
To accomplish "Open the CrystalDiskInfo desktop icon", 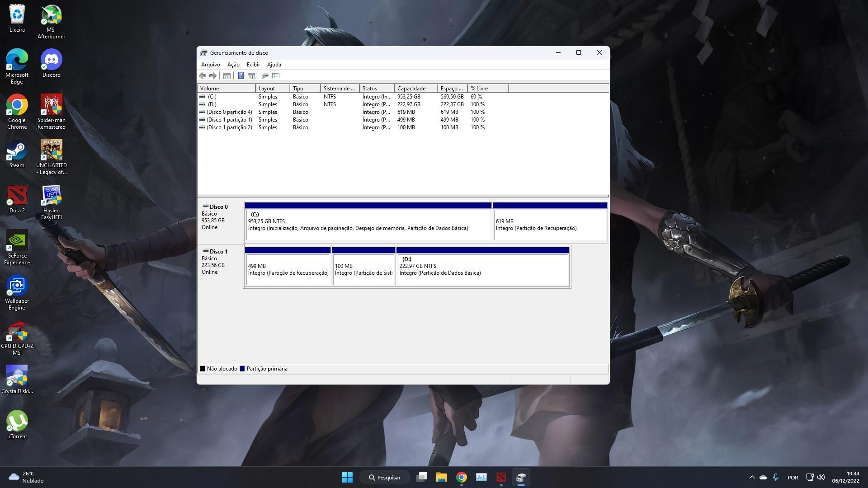I will [17, 380].
